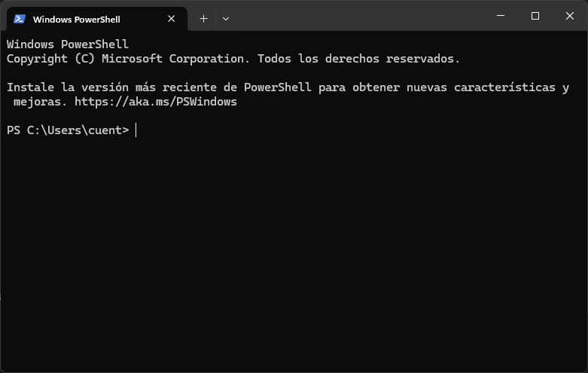588x373 pixels.
Task: Open the https://aka.ms/PSWindows link
Action: (x=156, y=102)
